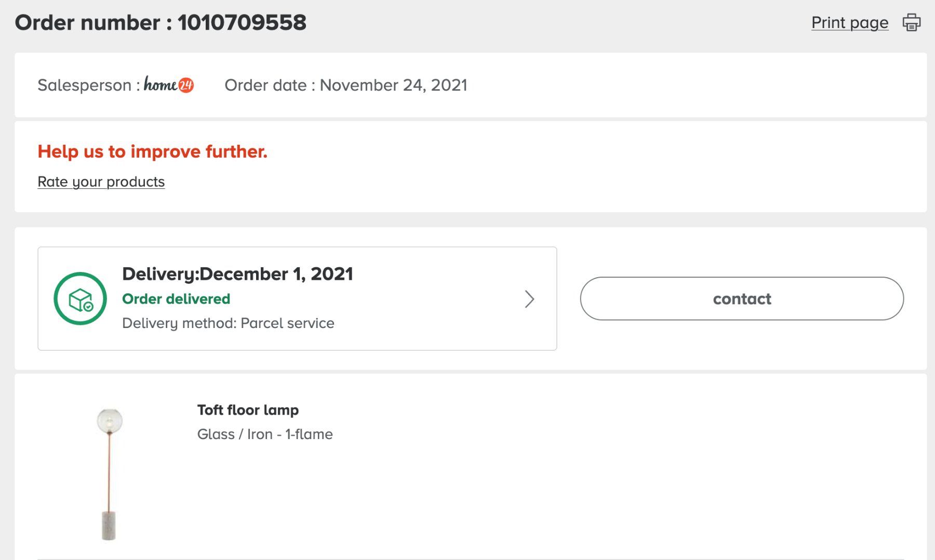Click the Order delivered status text

176,299
